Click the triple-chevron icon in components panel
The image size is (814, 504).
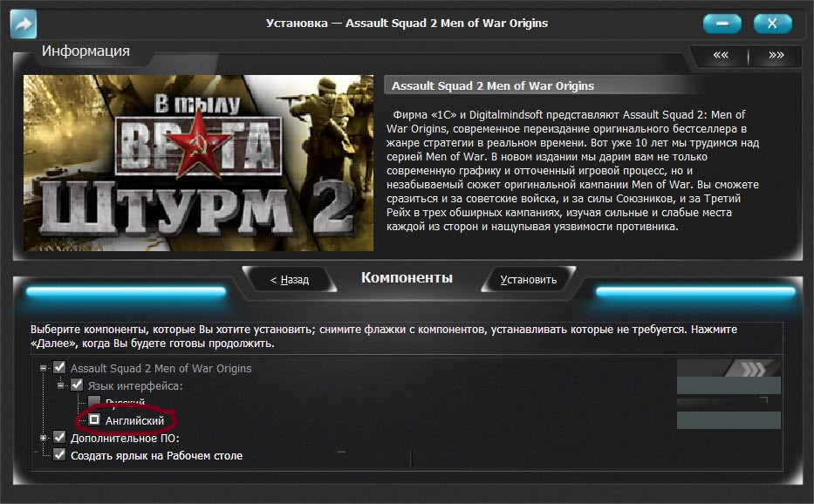click(749, 367)
